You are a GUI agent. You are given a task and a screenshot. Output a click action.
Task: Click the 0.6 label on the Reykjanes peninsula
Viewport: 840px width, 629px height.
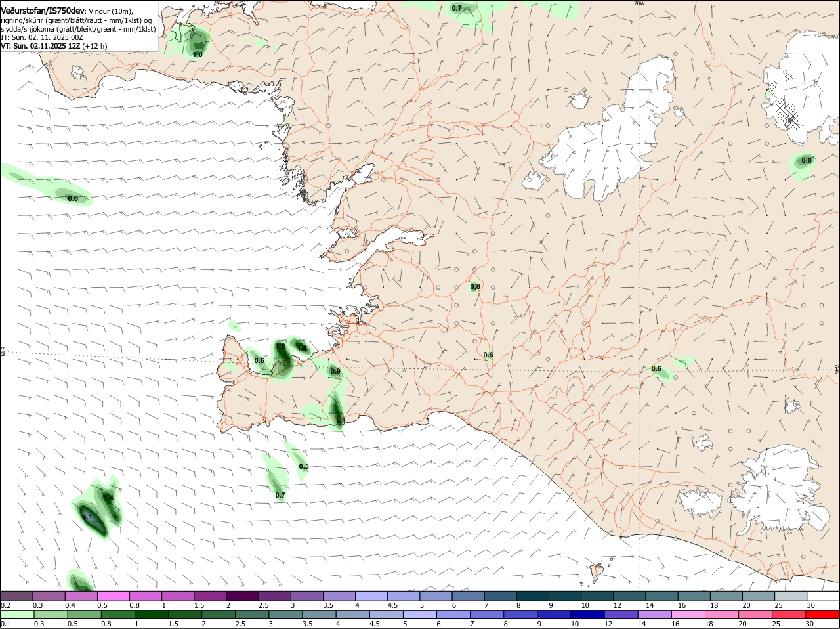259,361
